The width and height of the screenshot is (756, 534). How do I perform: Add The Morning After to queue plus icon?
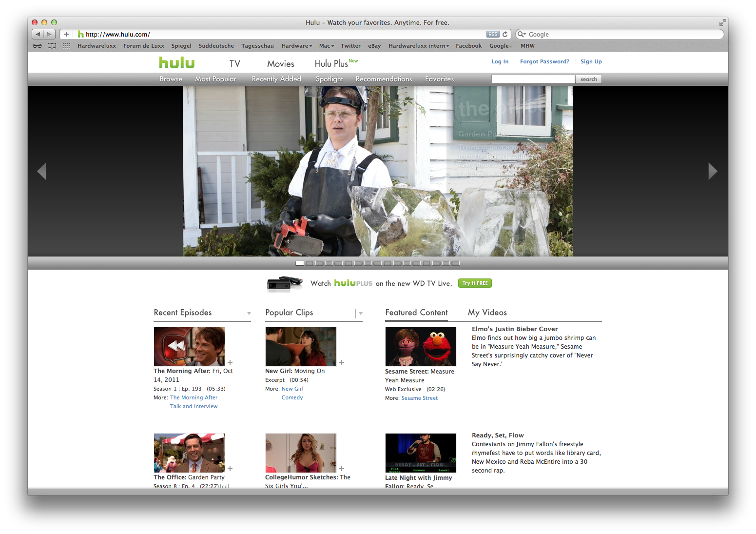click(230, 362)
